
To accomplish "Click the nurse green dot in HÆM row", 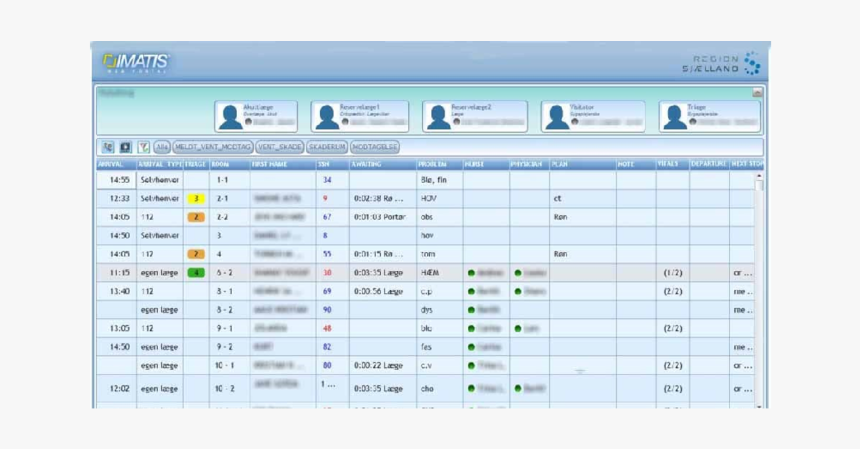I will tap(471, 273).
